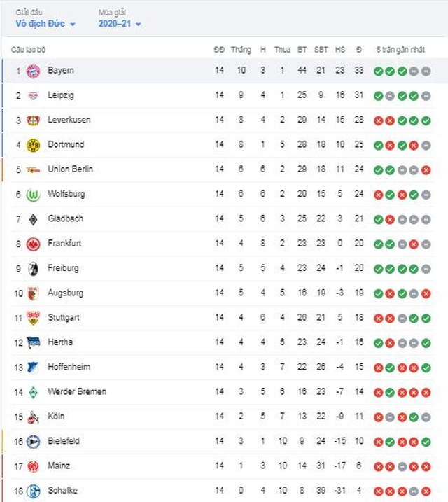Click the Hoffenheim club crest
This screenshot has height=502, width=448.
[33, 367]
